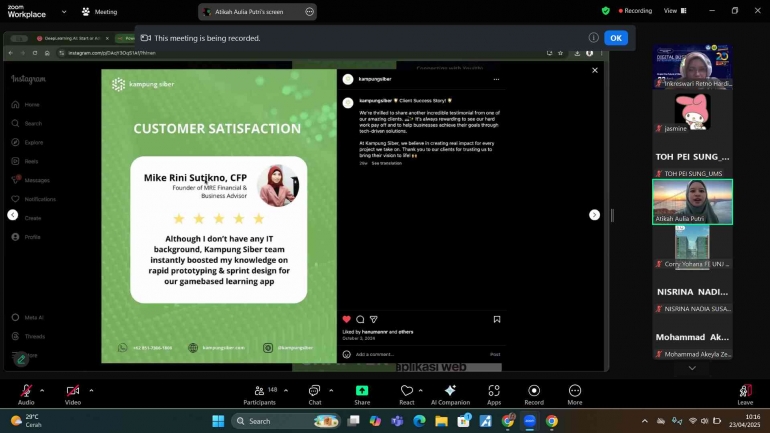Select Atikah Aulia Putri's screen tab
The image size is (770, 433).
coord(249,12)
